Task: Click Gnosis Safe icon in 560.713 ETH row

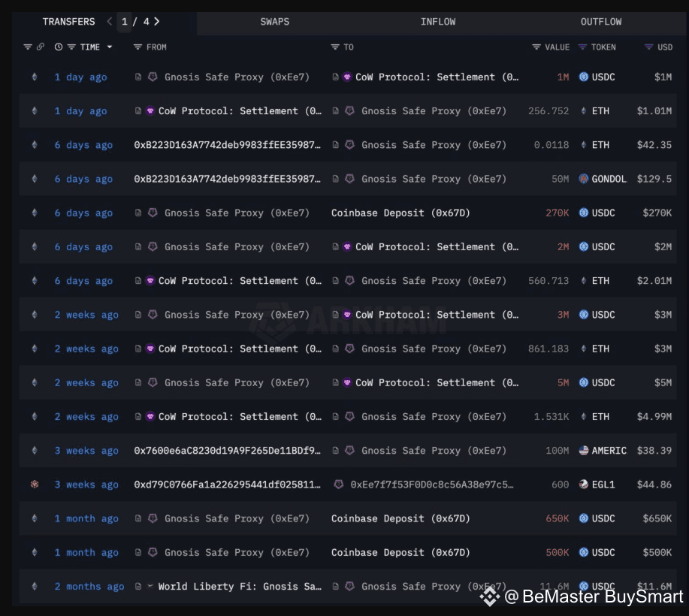Action: pyautogui.click(x=350, y=281)
